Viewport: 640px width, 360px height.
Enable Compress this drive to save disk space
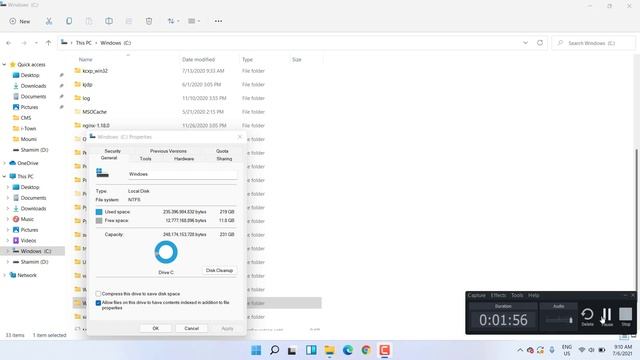click(98, 294)
